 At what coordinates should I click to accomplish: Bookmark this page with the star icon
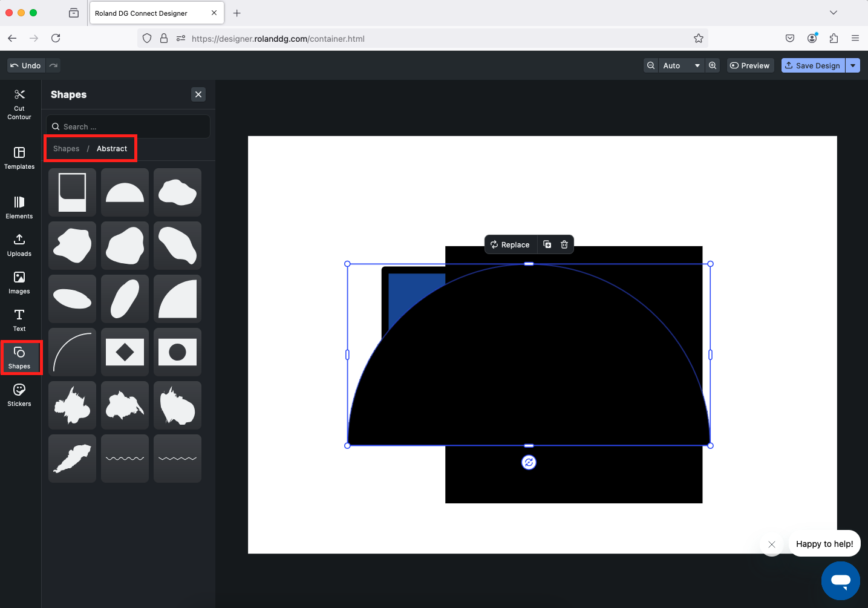pos(699,39)
